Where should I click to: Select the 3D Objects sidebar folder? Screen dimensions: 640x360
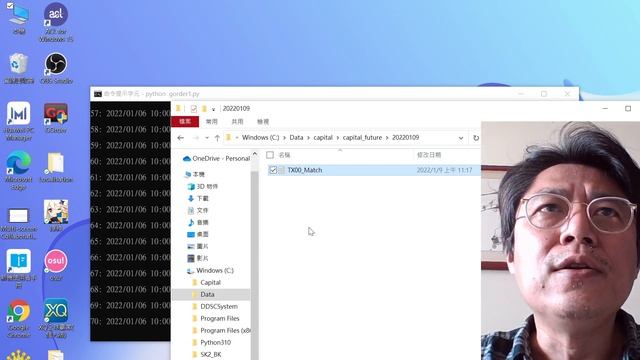pyautogui.click(x=203, y=187)
